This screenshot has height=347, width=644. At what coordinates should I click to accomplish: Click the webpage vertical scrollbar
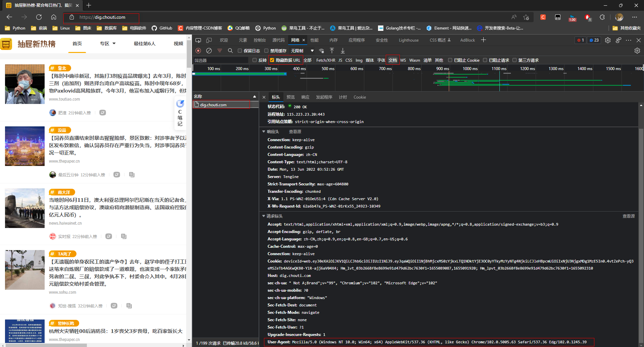(x=189, y=54)
